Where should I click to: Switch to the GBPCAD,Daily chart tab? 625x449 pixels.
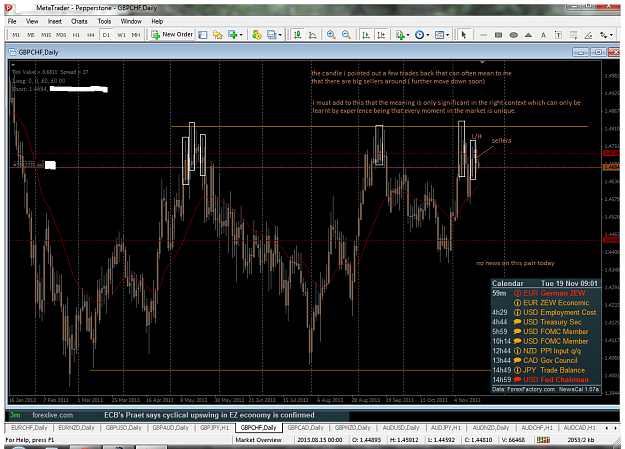click(x=305, y=427)
